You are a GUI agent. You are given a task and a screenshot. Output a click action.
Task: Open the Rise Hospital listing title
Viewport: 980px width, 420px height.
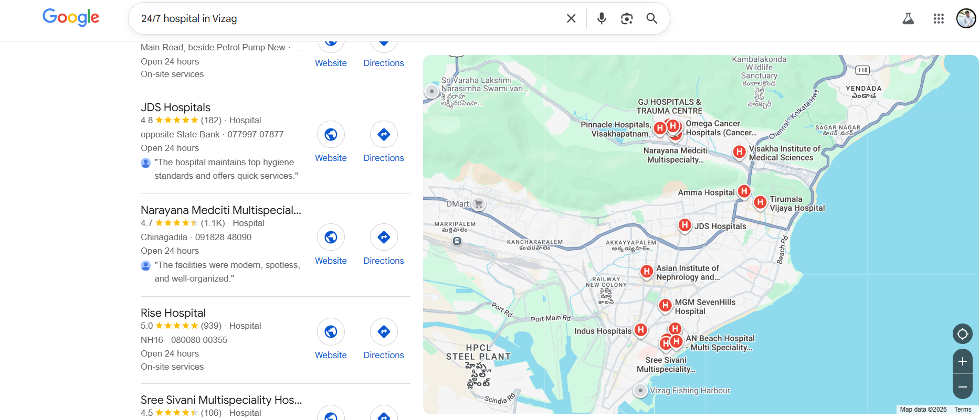point(173,313)
